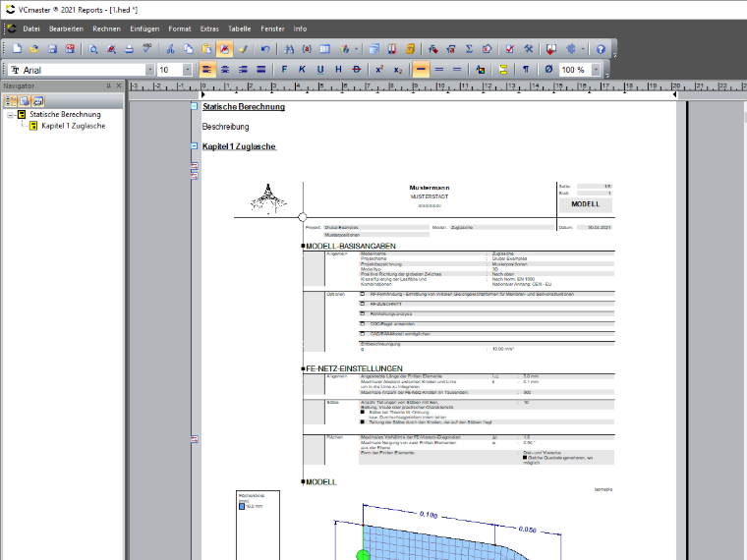747x560 pixels.
Task: Click the Statische Berechnung heading
Action: 244,107
